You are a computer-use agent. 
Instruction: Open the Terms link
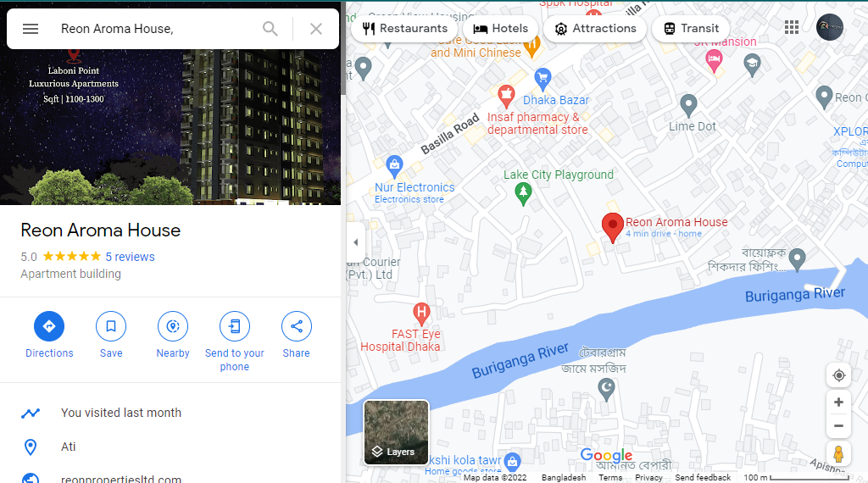[x=610, y=477]
